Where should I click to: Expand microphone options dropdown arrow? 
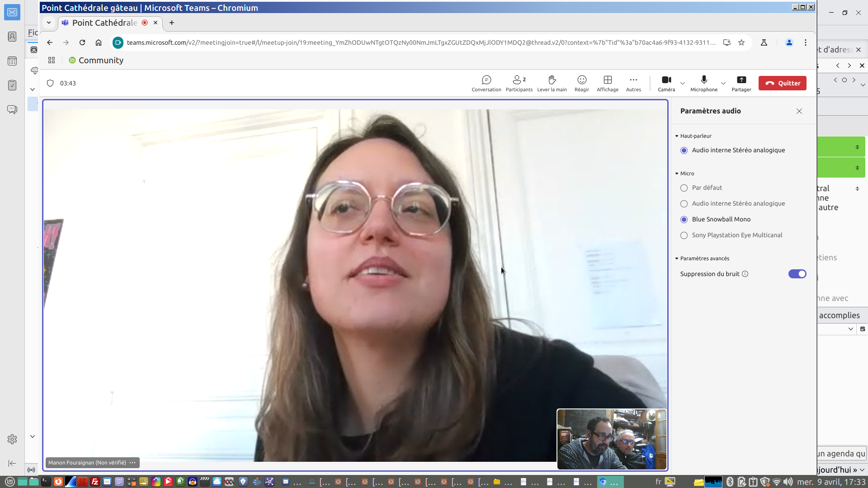[x=723, y=83]
